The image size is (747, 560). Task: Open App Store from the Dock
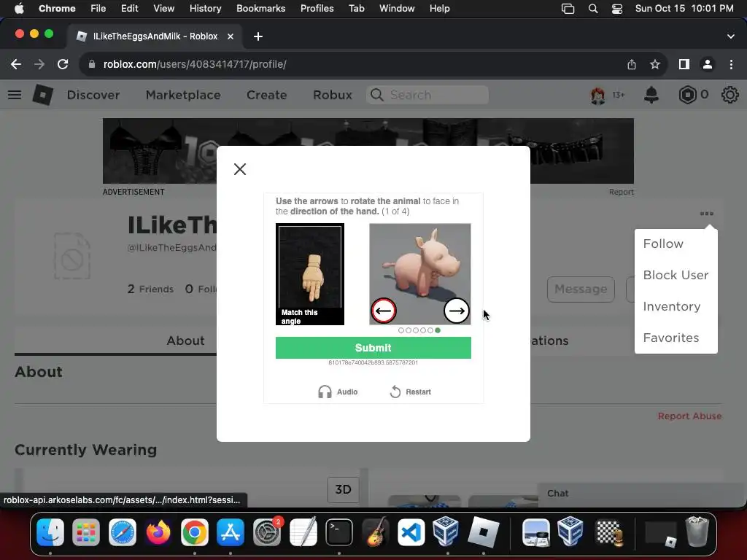tap(231, 532)
